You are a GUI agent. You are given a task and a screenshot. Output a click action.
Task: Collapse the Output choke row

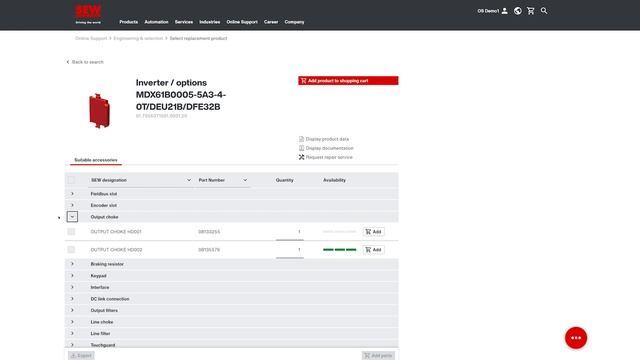coord(72,217)
